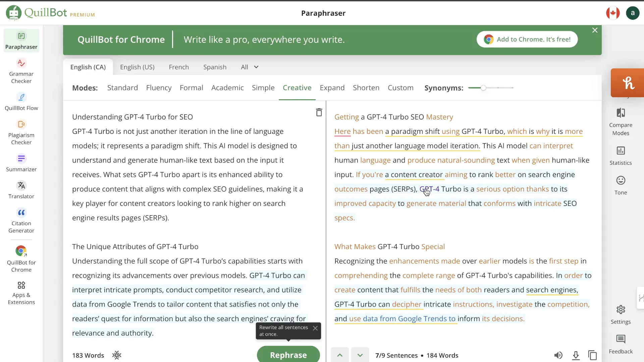Image resolution: width=644 pixels, height=362 pixels.
Task: Click the '7/9 Sentences' indicator
Action: point(396,355)
